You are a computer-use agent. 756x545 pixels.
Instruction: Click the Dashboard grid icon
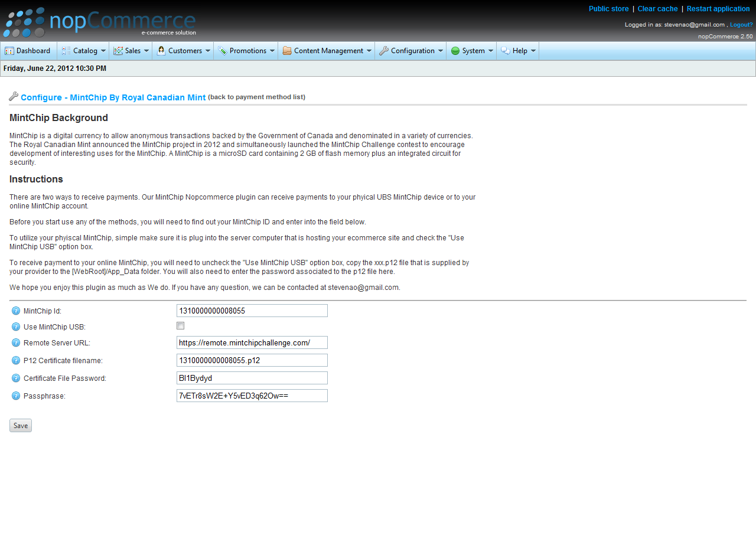coord(9,51)
